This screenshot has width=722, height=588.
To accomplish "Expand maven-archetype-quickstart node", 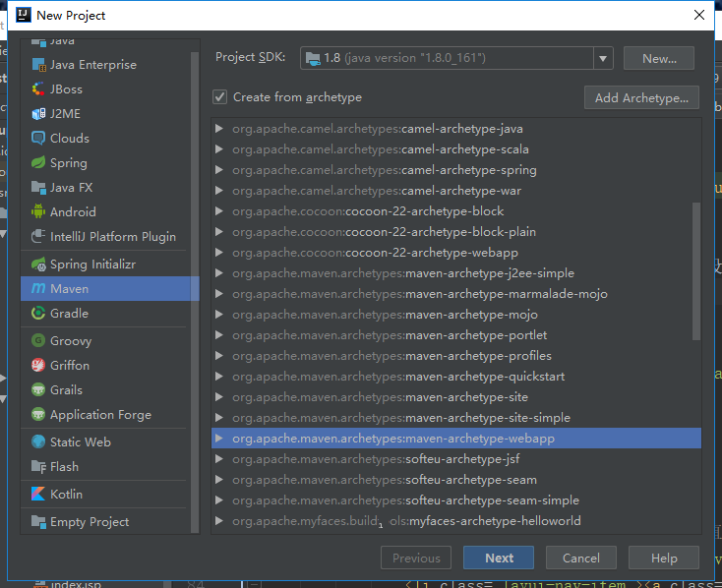I will pos(219,377).
